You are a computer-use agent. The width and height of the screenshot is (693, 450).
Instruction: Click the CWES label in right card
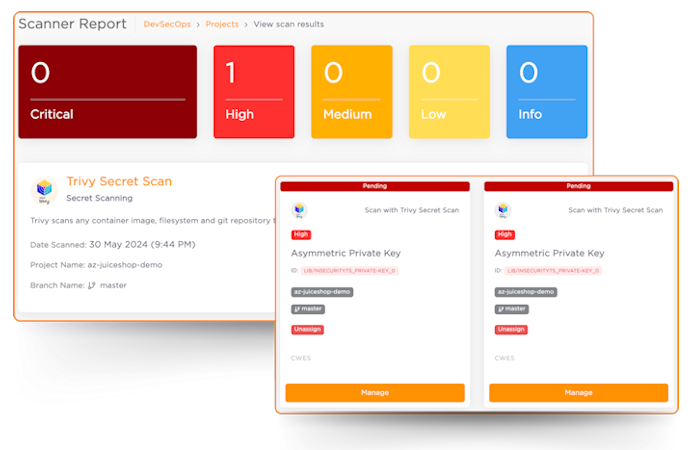505,358
